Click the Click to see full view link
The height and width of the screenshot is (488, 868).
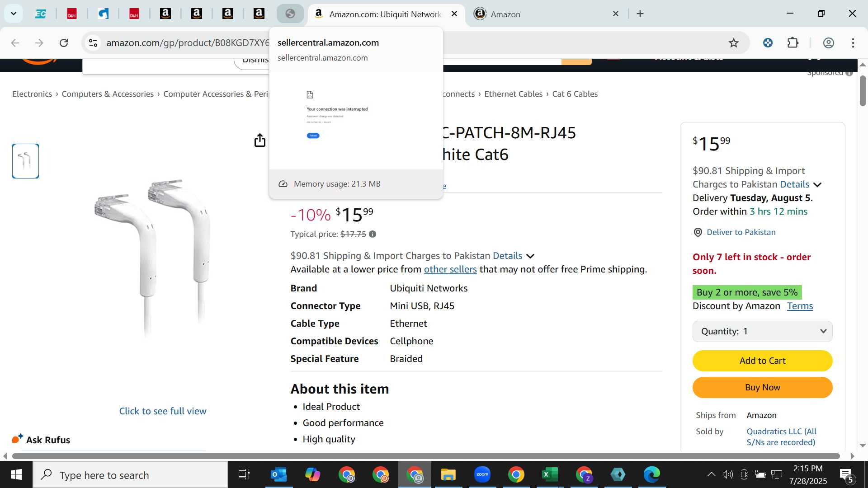point(163,411)
